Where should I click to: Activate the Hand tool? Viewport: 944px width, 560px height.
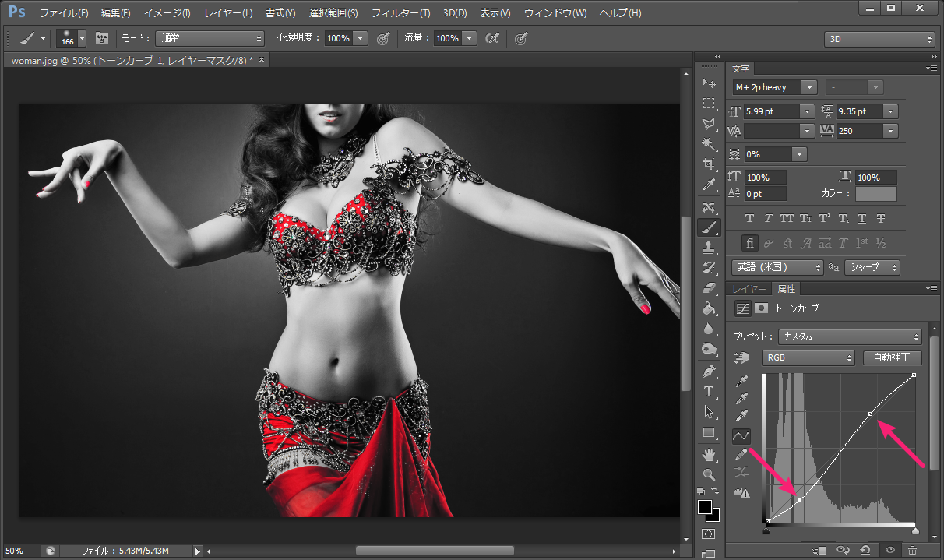(x=709, y=454)
